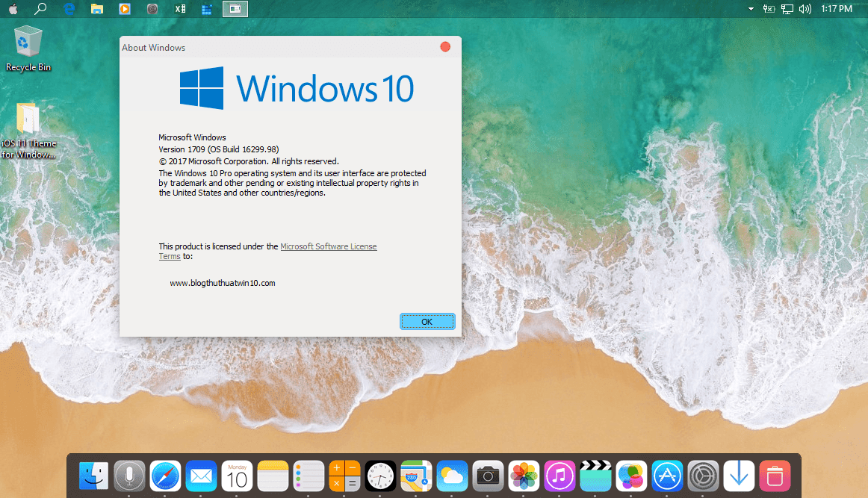Click the Windows 10 logo banner
This screenshot has height=498, width=868.
297,88
